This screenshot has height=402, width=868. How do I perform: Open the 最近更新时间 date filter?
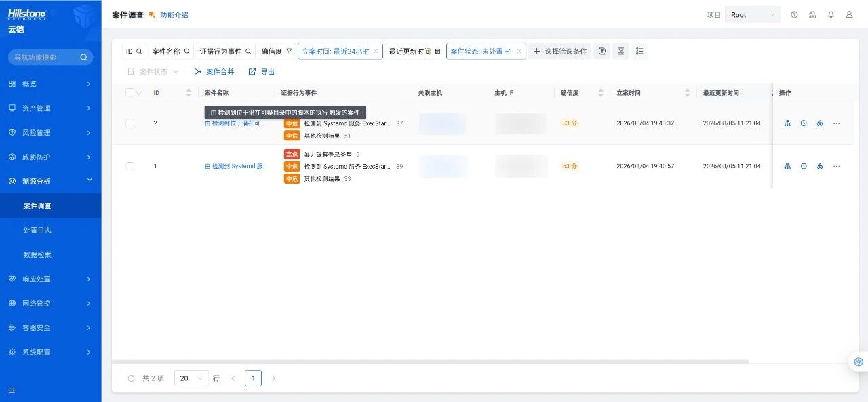point(414,52)
